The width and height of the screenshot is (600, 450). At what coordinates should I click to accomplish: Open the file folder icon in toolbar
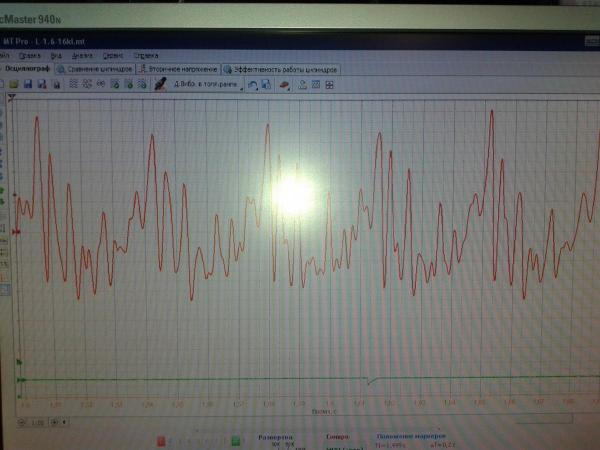[x=15, y=84]
